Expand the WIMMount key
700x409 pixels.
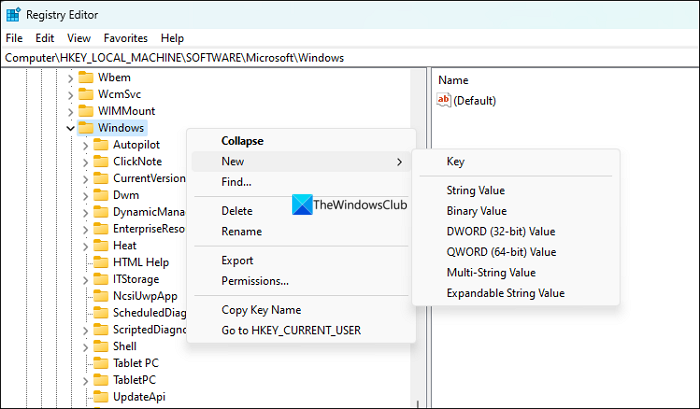[x=70, y=112]
